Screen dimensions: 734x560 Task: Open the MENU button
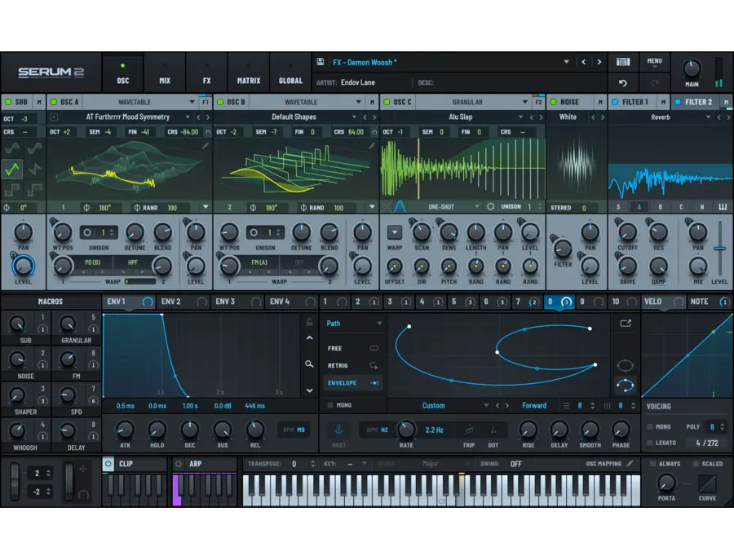click(654, 62)
